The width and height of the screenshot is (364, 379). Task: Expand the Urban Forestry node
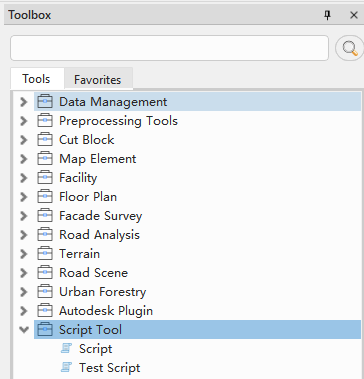tap(24, 292)
